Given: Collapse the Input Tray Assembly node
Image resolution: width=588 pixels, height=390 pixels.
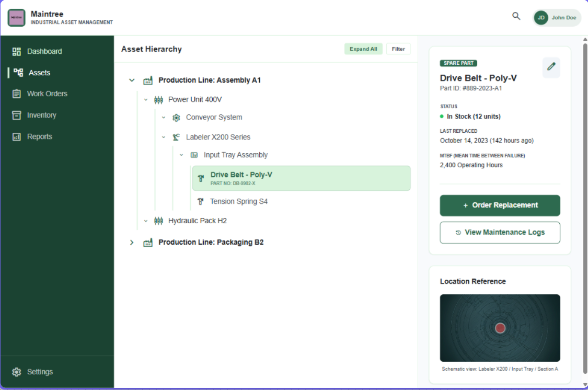Looking at the screenshot, I should (x=181, y=155).
